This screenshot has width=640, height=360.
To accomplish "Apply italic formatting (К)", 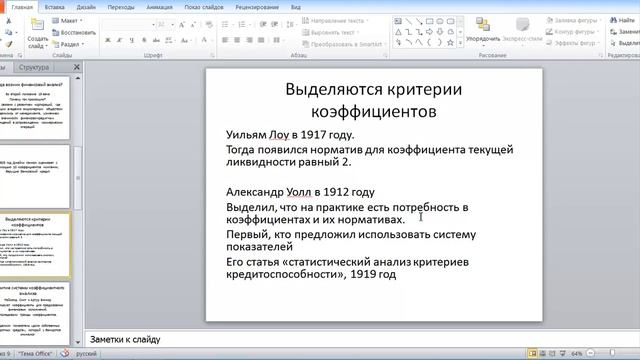I will (120, 40).
